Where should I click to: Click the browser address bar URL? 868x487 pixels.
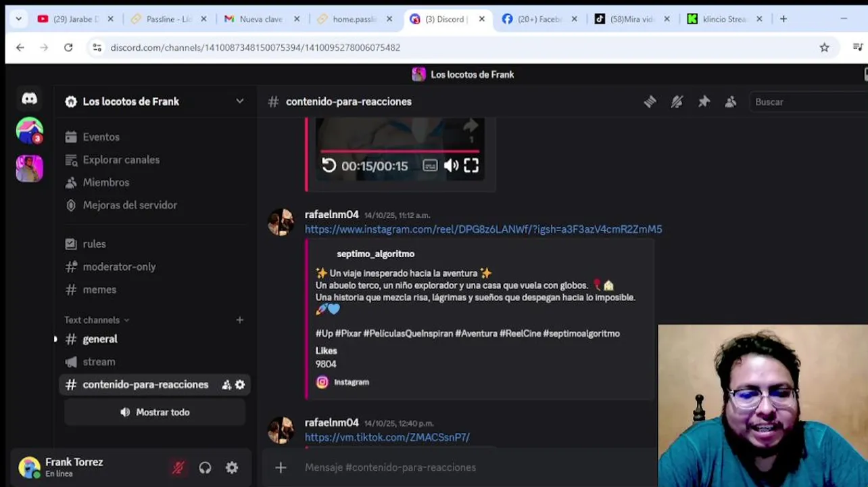tap(255, 47)
